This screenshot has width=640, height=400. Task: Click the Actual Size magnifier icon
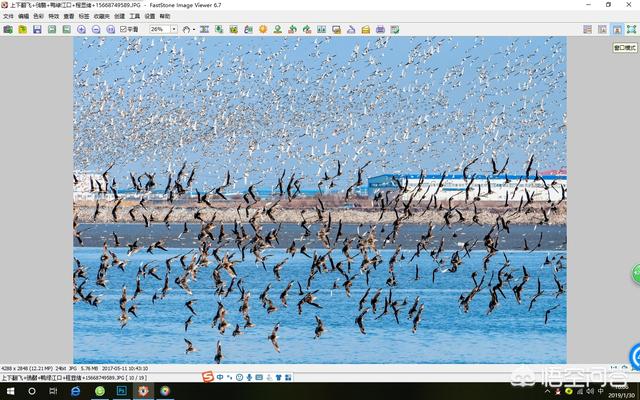click(111, 29)
